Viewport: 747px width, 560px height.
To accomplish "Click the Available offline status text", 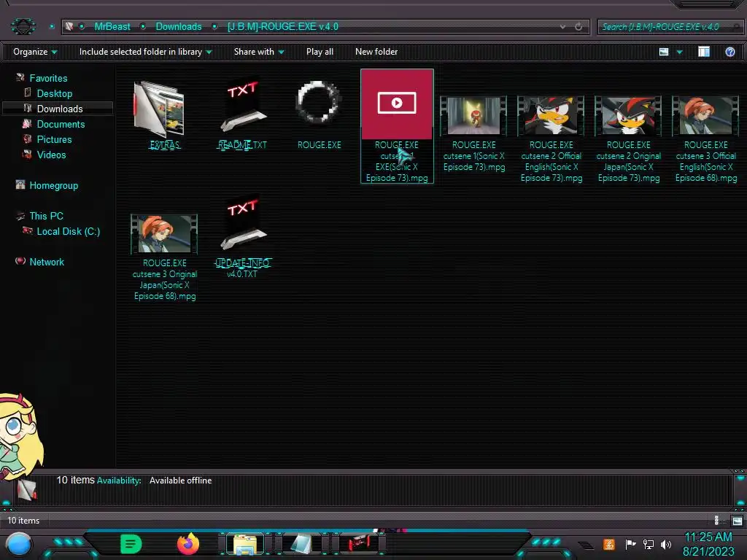I will pyautogui.click(x=180, y=481).
